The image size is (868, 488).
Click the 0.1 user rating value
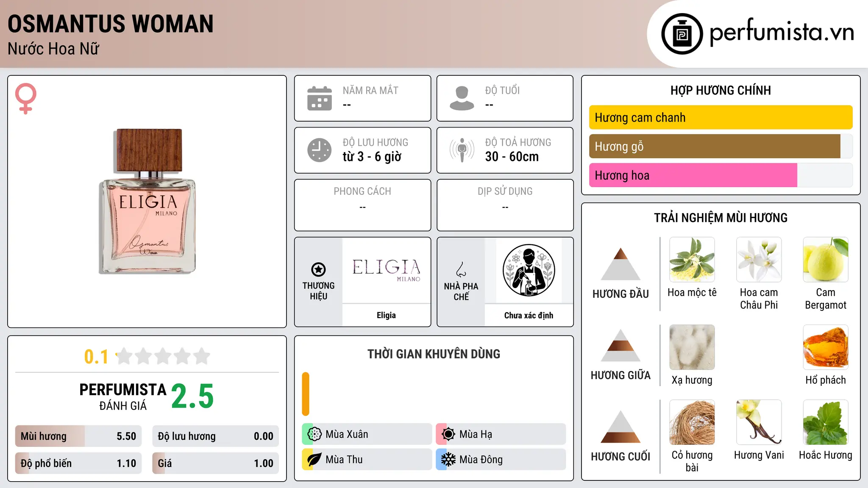(x=96, y=357)
